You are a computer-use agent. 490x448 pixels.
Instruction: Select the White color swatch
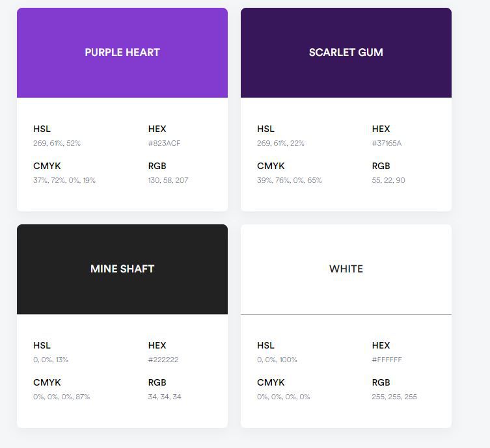pos(346,269)
